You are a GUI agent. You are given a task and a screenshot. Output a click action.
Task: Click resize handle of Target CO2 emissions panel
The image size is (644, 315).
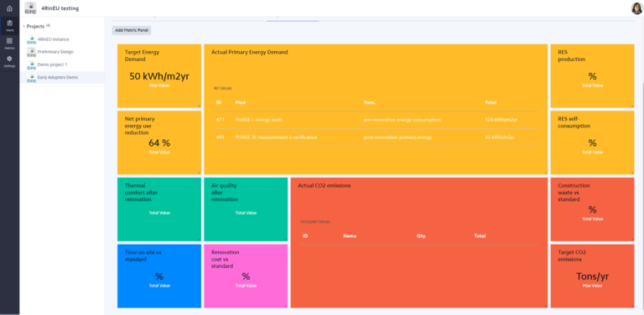[632, 306]
